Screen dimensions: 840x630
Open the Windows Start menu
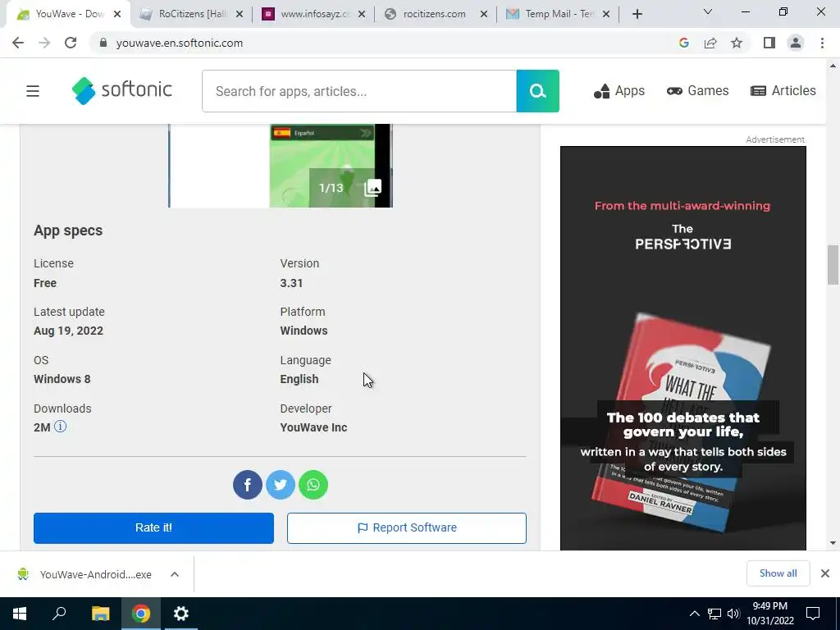coord(20,614)
